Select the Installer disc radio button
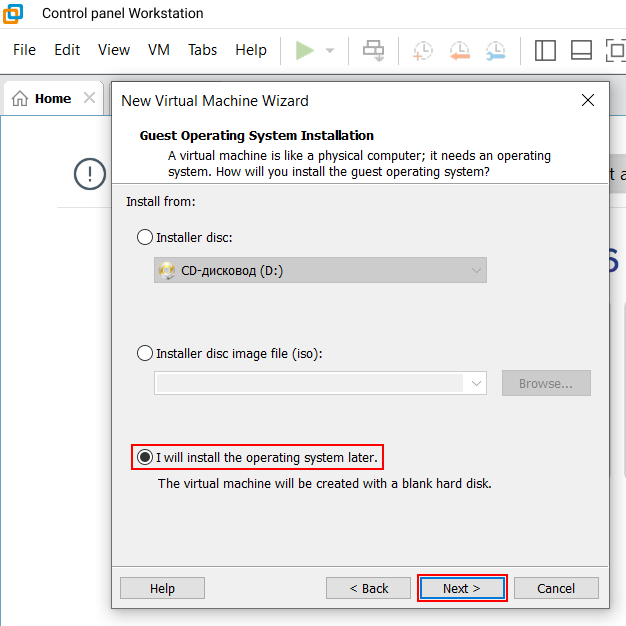The height and width of the screenshot is (626, 626). click(145, 237)
